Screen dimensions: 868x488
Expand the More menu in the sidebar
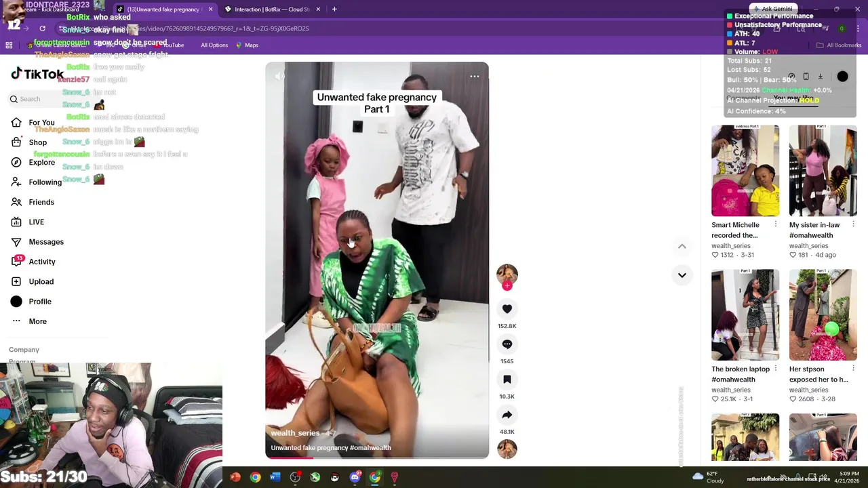(x=28, y=321)
